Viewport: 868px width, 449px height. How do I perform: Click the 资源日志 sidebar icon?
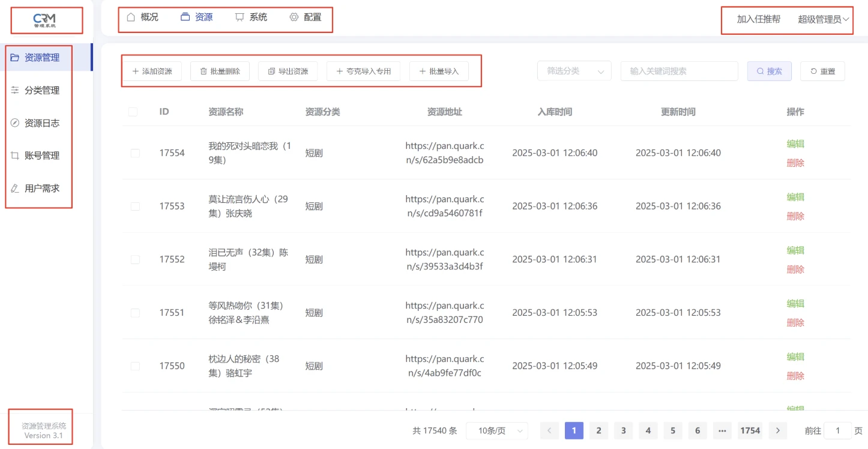(14, 122)
